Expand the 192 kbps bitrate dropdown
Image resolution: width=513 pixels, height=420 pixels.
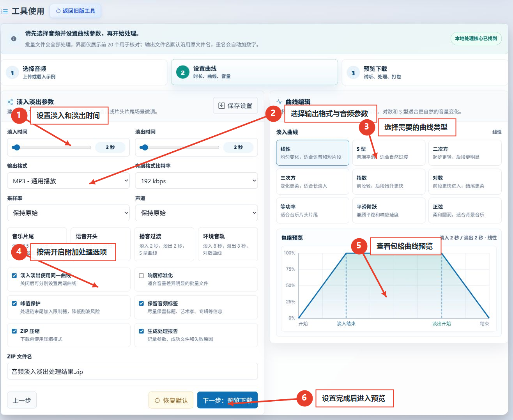(196, 181)
